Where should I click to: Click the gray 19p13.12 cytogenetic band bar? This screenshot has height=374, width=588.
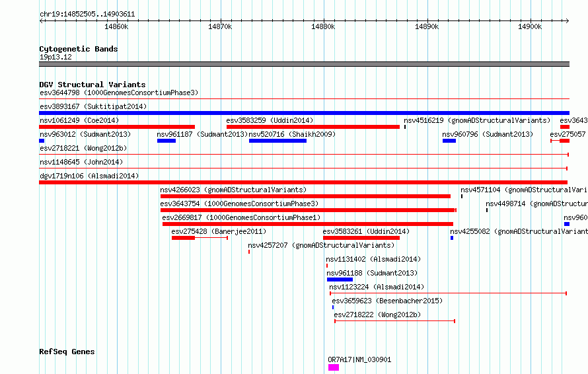pos(304,64)
